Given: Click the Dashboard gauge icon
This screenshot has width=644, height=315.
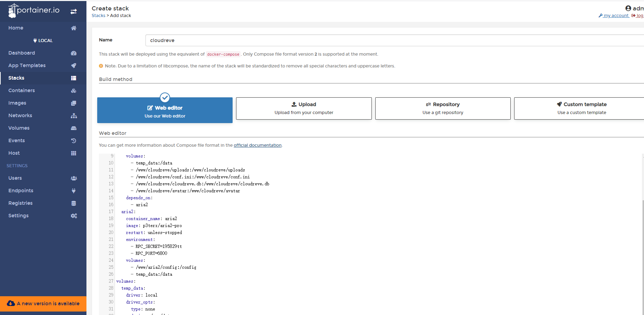Looking at the screenshot, I should coord(74,53).
